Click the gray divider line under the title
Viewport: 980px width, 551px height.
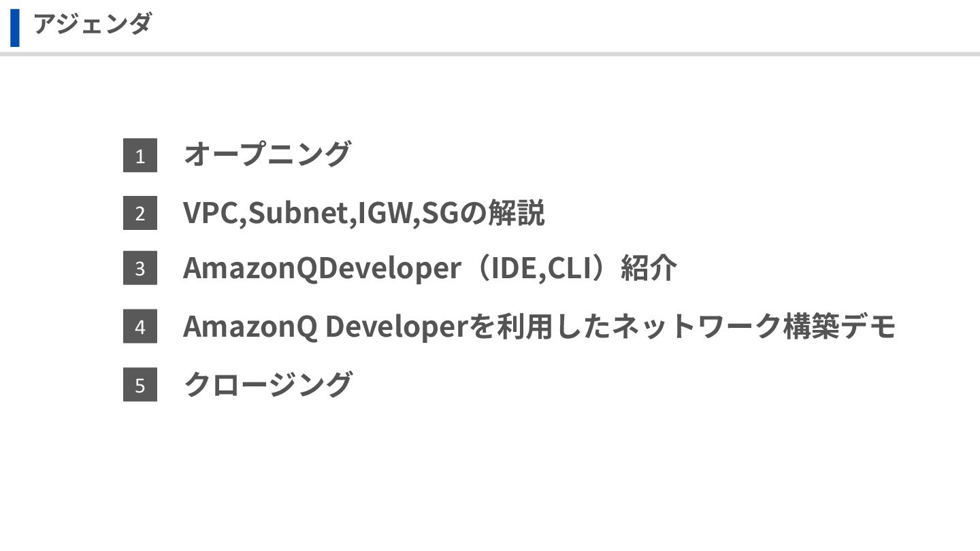(490, 54)
